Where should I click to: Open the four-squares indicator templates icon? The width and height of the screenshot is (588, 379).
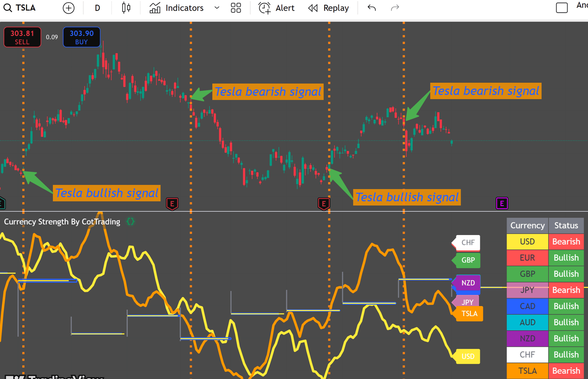tap(236, 8)
